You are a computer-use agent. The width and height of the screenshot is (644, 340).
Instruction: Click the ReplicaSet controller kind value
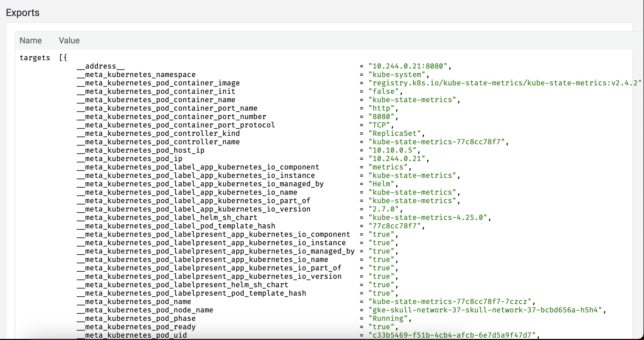(395, 133)
